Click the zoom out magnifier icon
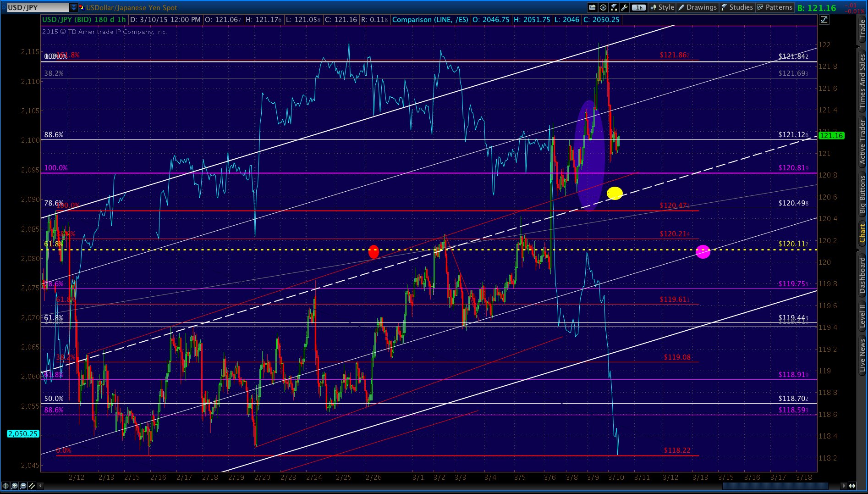Screen dimensions: 868x494 (x=23, y=486)
